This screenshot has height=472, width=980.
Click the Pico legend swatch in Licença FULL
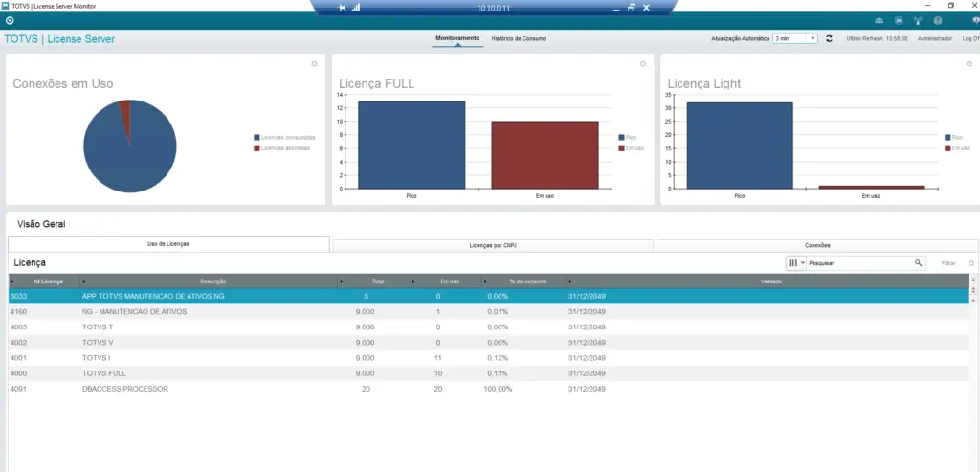click(620, 138)
